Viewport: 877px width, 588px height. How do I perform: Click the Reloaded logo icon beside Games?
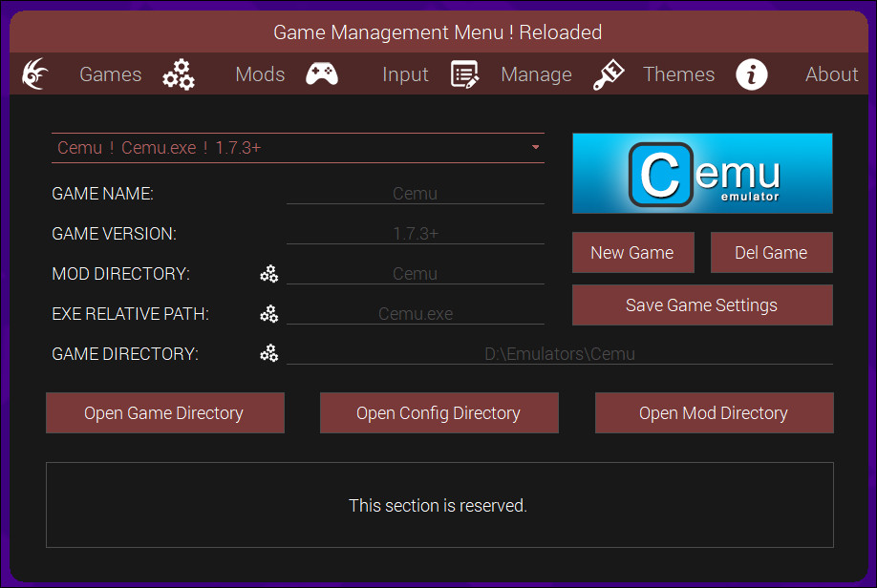click(x=34, y=73)
